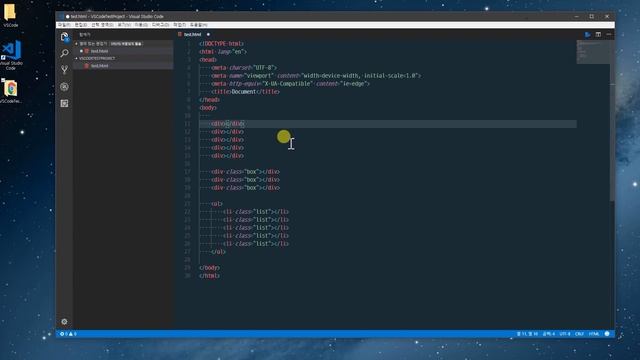
Task: Click the highlighted div on line 11
Action: 227,124
